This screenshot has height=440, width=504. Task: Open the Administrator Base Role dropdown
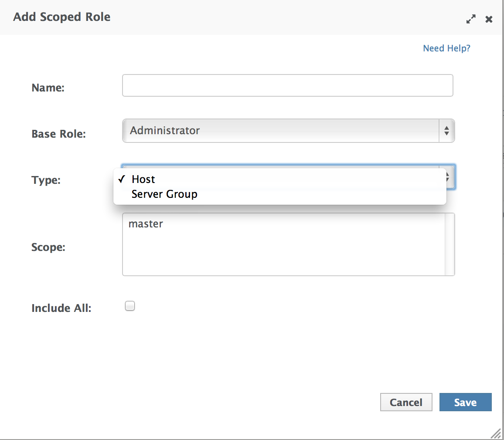tap(281, 131)
